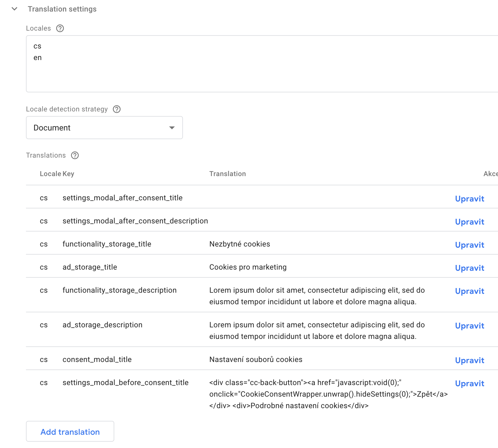Click the dropdown arrow next to Document
Image resolution: width=498 pixels, height=448 pixels.
tap(172, 128)
